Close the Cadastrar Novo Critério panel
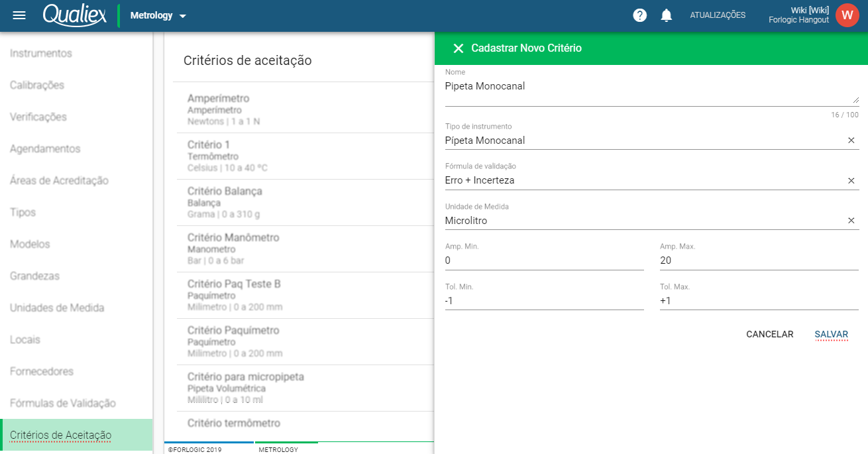868x454 pixels. tap(458, 48)
